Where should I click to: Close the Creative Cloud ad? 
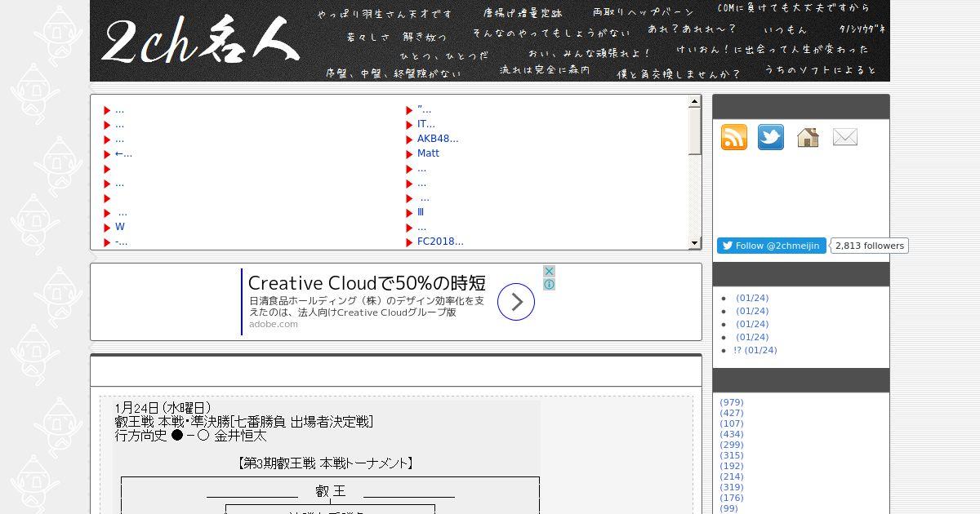tap(550, 271)
